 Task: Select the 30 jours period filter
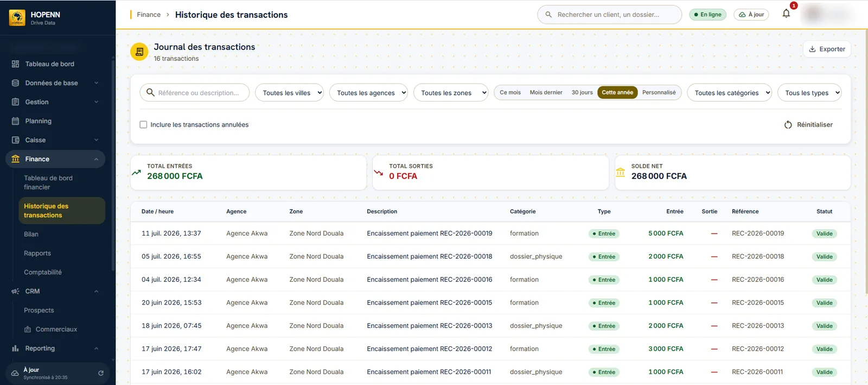click(582, 92)
